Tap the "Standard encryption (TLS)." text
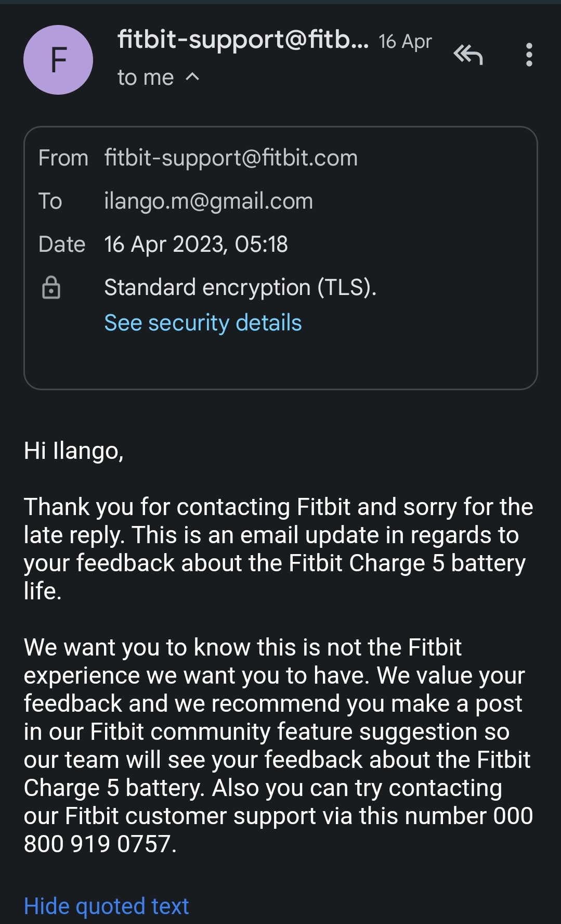The height and width of the screenshot is (924, 561). click(x=240, y=287)
